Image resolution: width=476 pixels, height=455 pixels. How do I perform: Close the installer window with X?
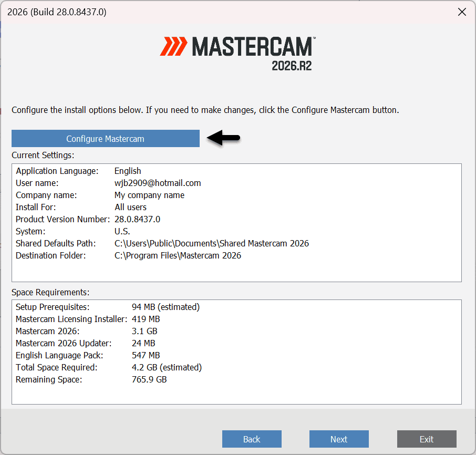(x=462, y=12)
